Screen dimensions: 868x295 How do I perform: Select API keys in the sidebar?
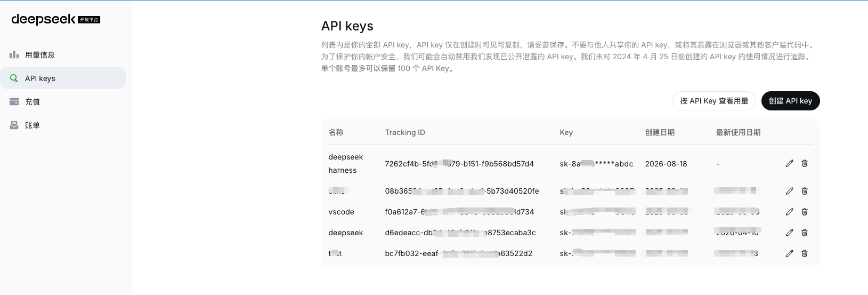click(x=63, y=78)
